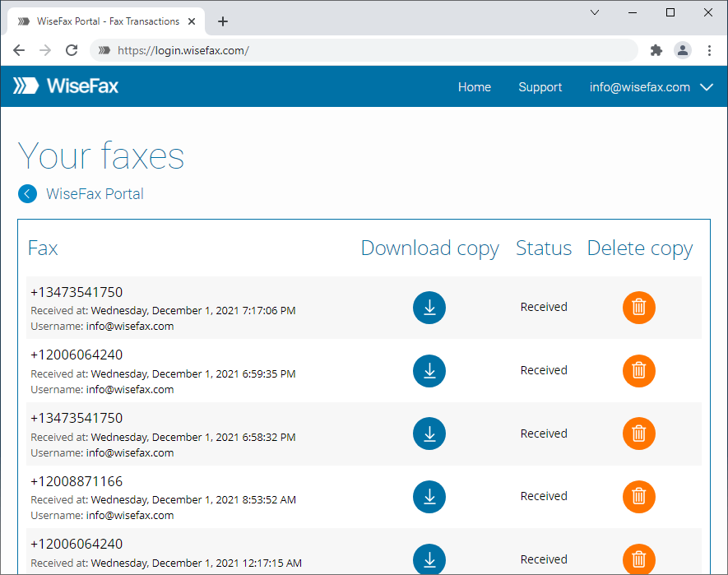Reload the page with refresh icon
Screen dimensions: 728x575
click(72, 50)
